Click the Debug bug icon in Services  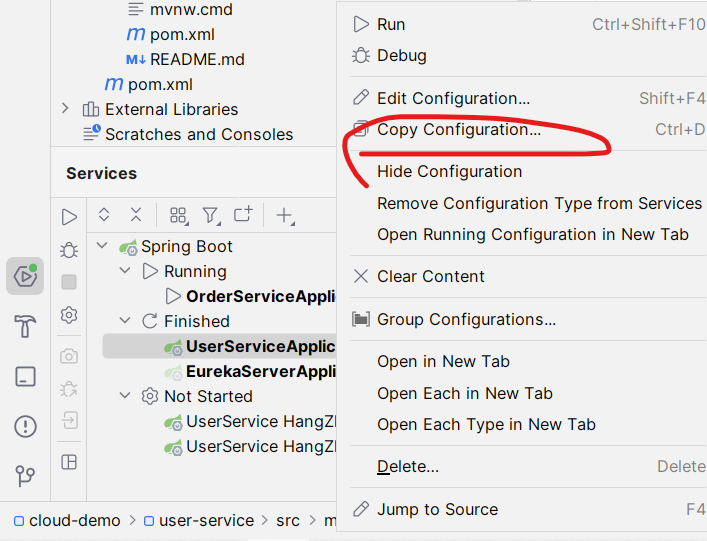(69, 249)
